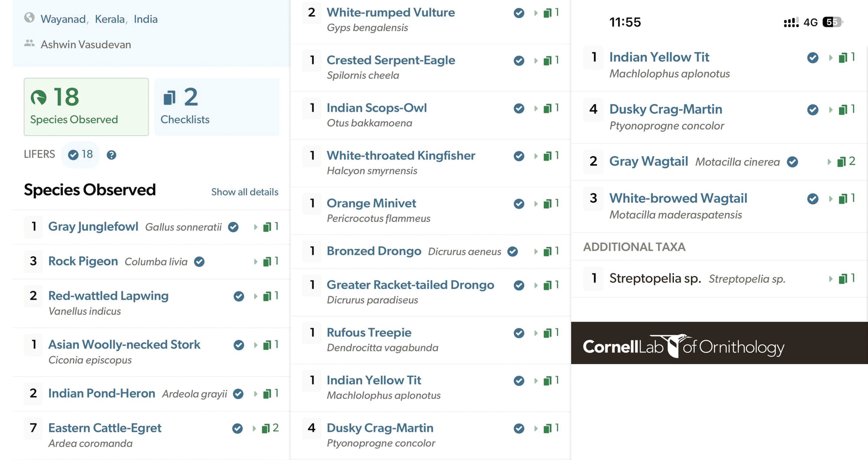868x460 pixels.
Task: Open the Indian Scops-Owl species page
Action: 376,108
